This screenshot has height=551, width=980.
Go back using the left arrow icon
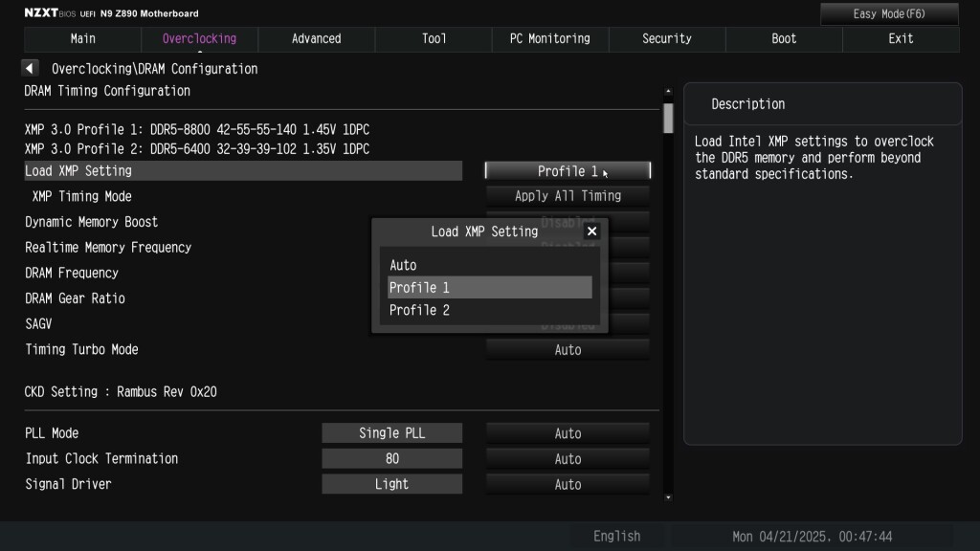click(x=30, y=68)
